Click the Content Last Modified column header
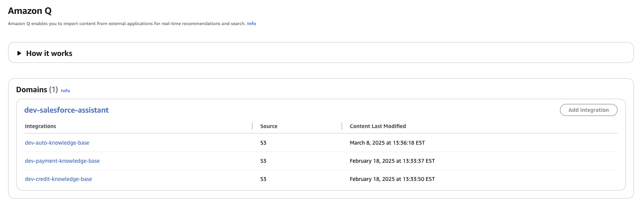644x211 pixels. pos(378,126)
